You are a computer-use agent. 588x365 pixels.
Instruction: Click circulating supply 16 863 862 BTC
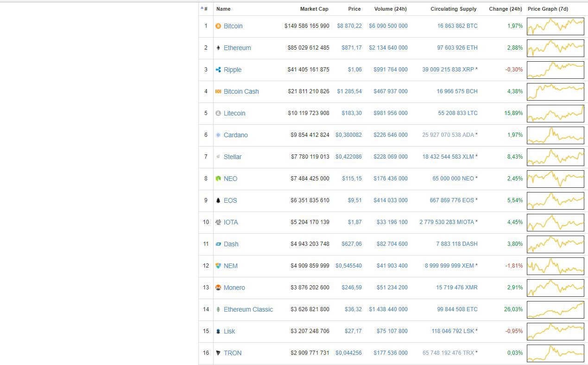(x=457, y=26)
